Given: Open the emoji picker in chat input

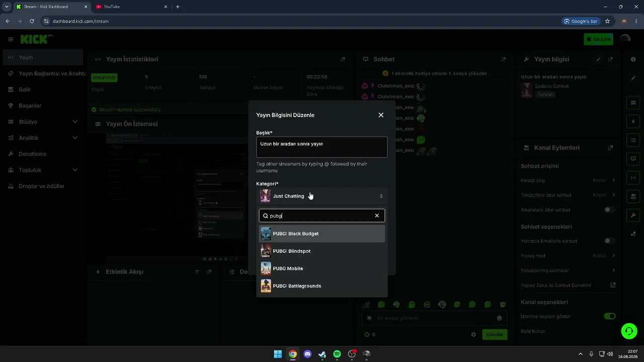Looking at the screenshot, I should pos(499,318).
